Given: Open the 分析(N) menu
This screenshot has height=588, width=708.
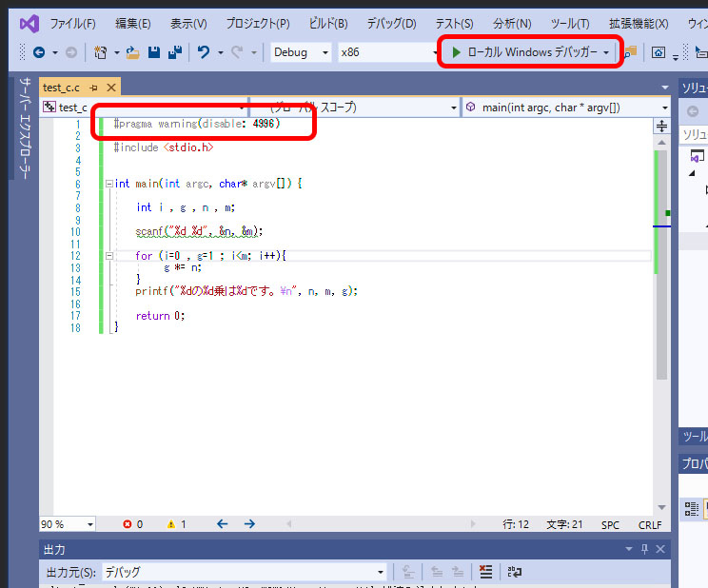Looking at the screenshot, I should (x=512, y=24).
